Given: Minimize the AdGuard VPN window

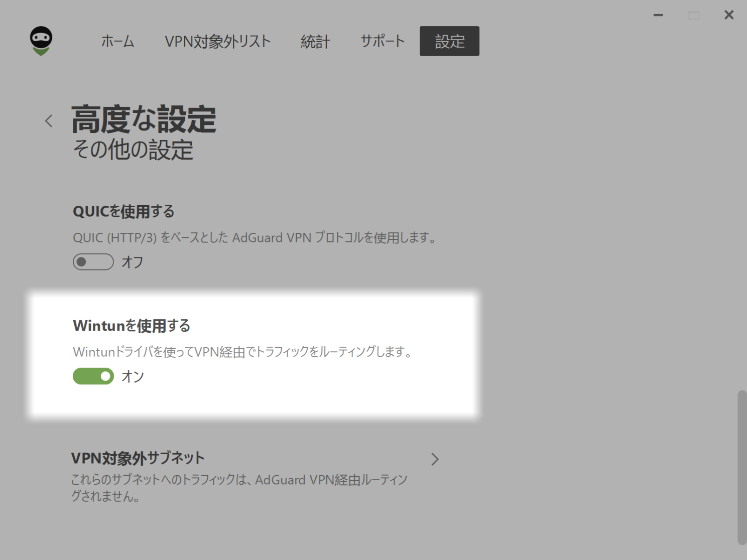Looking at the screenshot, I should point(658,15).
